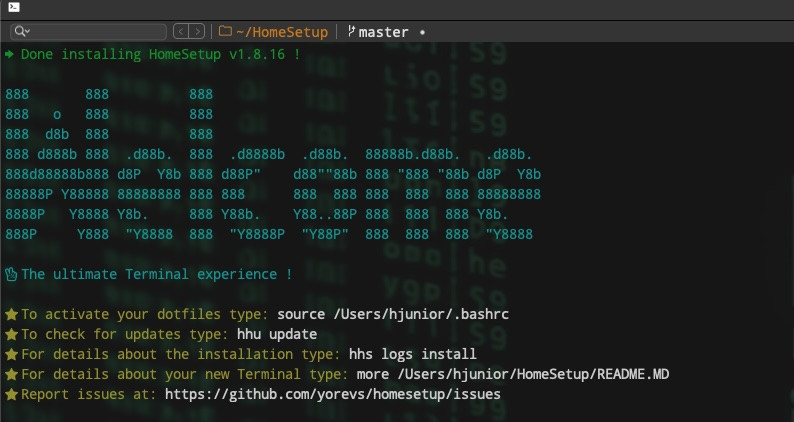This screenshot has width=794, height=422.
Task: Click 'Report issues at:' label
Action: pyautogui.click(x=89, y=394)
